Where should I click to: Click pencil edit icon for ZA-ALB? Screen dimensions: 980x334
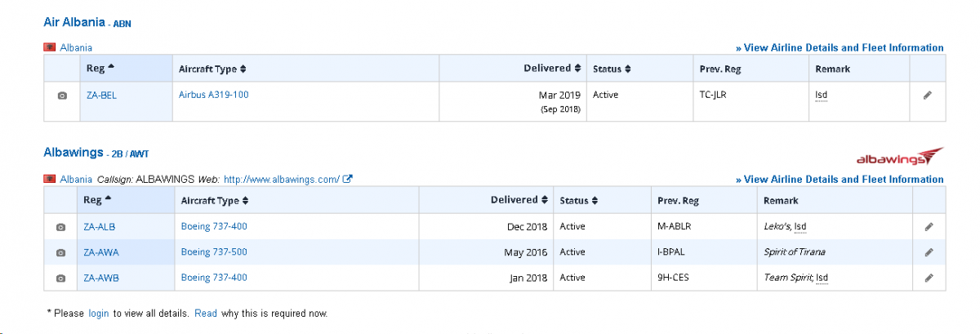point(929,228)
